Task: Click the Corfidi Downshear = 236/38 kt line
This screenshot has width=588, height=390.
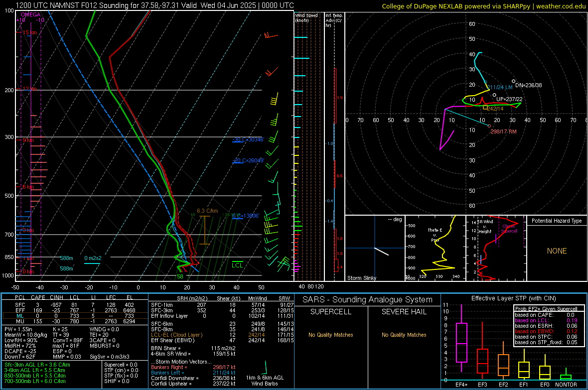Action: coord(193,378)
